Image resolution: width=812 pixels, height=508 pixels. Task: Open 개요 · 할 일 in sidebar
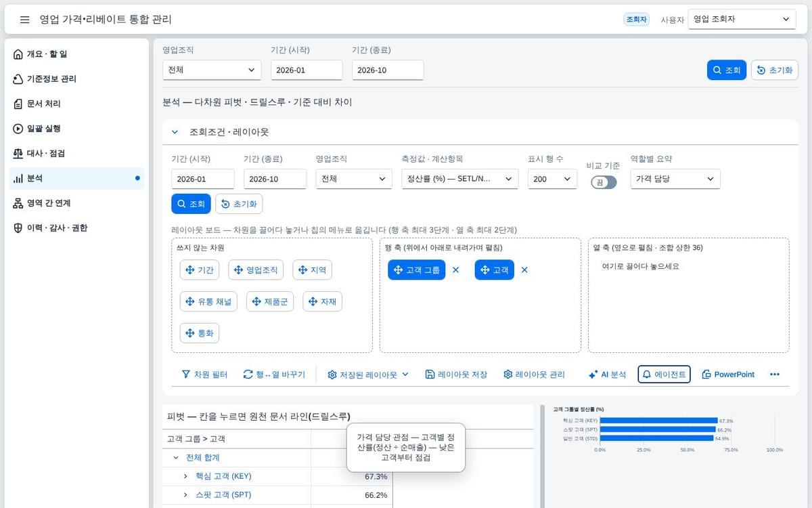tap(76, 54)
